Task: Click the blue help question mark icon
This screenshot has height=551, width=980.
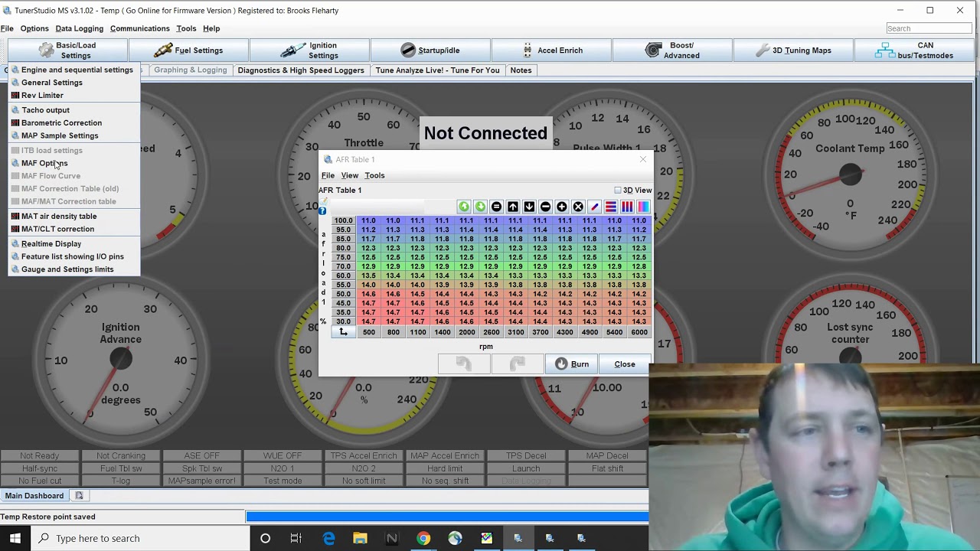Action: click(322, 211)
